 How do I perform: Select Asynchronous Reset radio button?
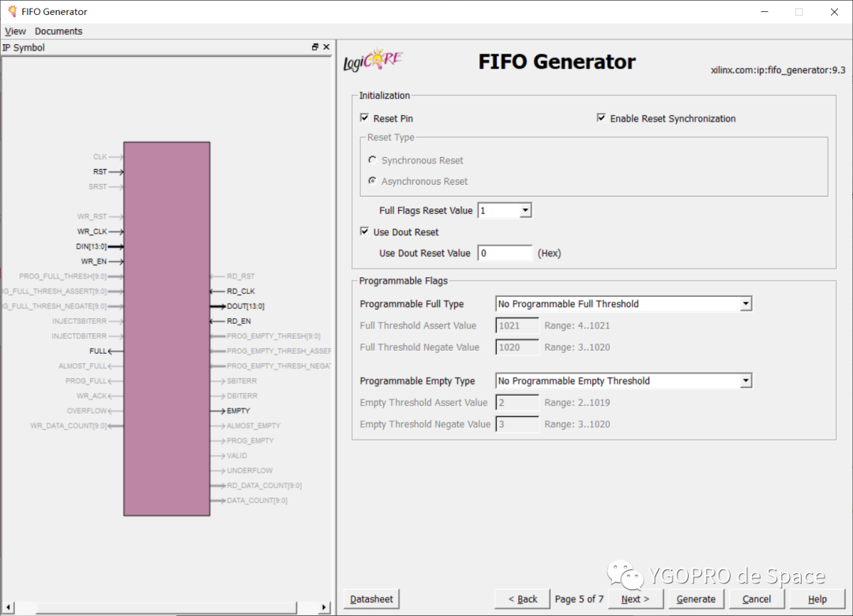[x=372, y=181]
